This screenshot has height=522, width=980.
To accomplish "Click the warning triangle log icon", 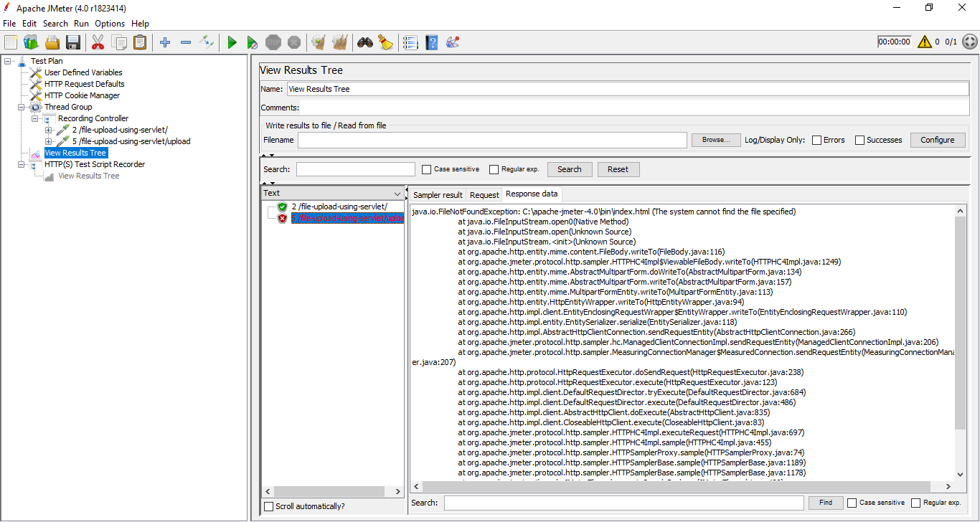I will tap(924, 42).
